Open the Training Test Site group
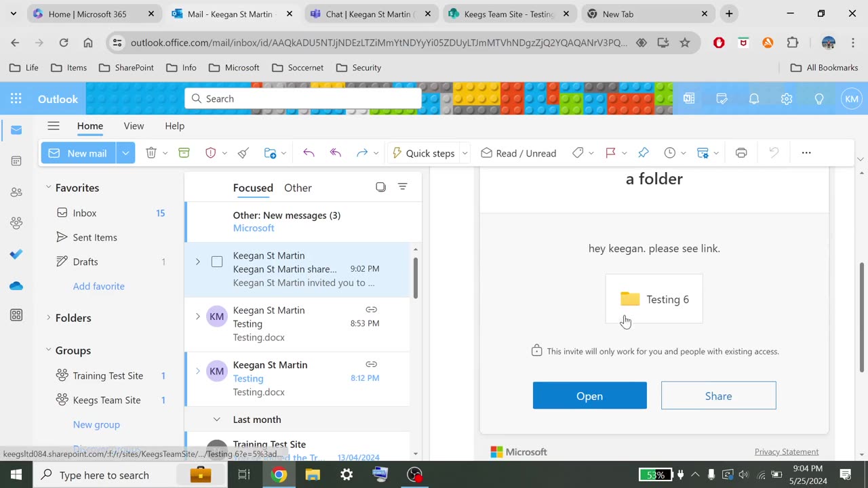 (x=108, y=375)
